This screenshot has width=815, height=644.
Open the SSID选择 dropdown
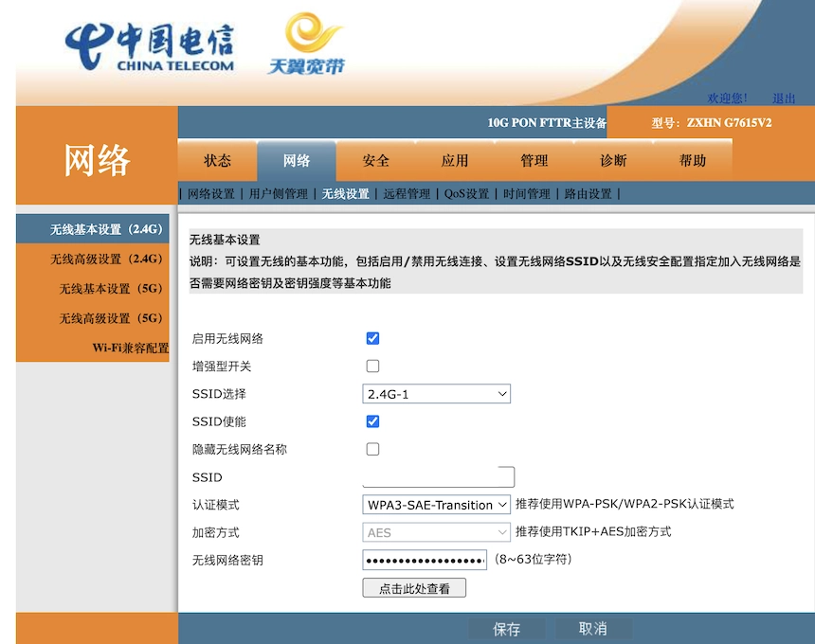(436, 393)
